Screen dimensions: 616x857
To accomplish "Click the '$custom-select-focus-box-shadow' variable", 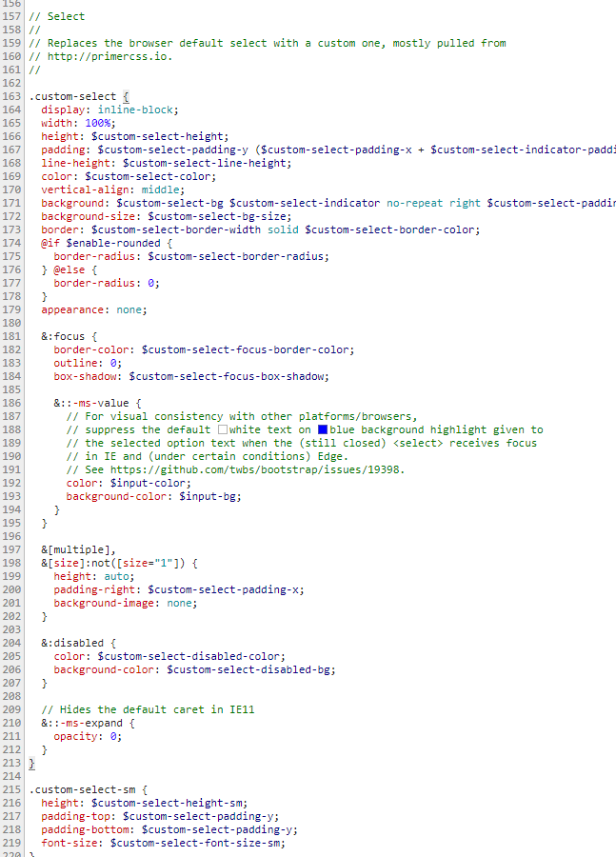I will [227, 376].
